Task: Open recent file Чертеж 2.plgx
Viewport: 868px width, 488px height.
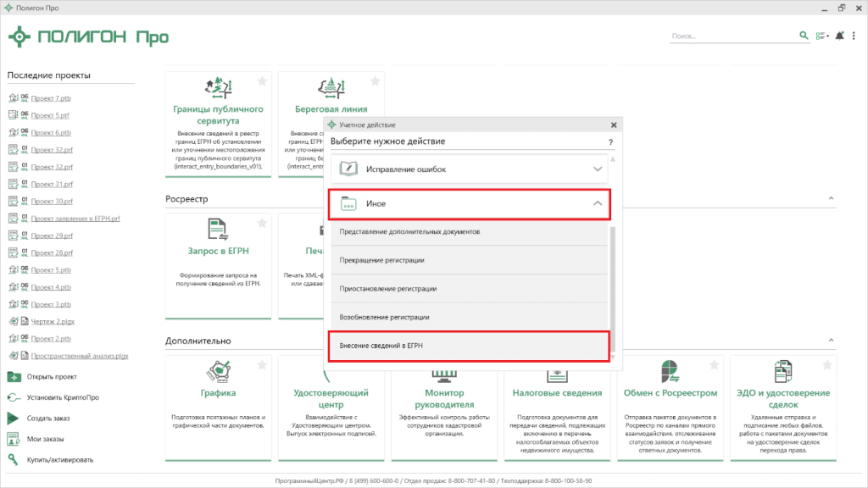Action: tap(53, 321)
